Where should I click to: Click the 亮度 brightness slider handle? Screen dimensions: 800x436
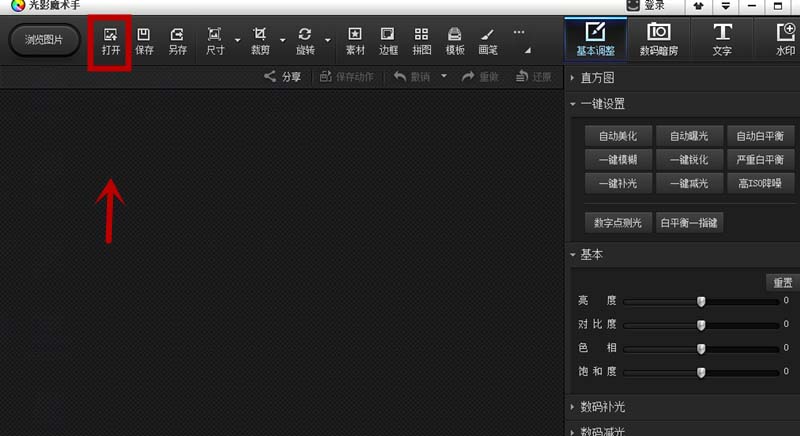701,301
